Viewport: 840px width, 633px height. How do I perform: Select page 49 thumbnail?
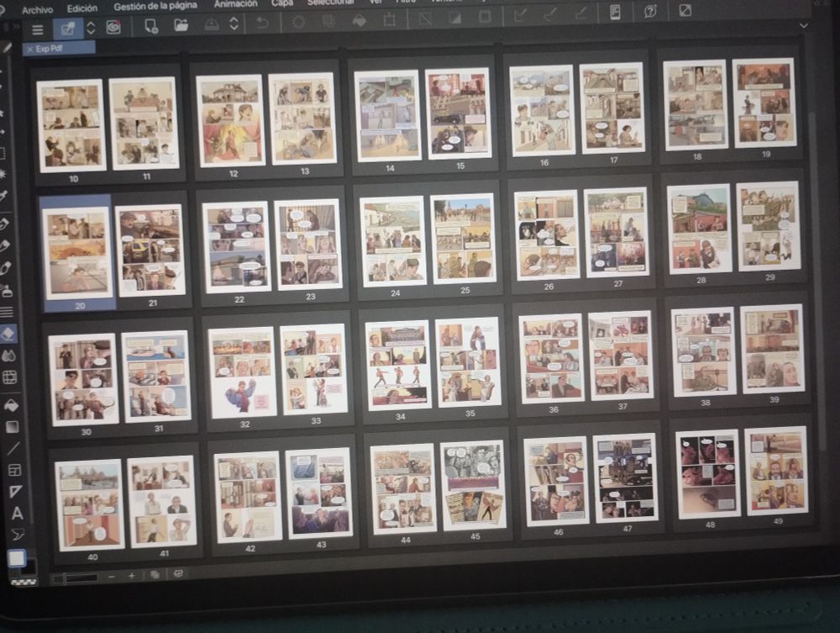click(775, 471)
